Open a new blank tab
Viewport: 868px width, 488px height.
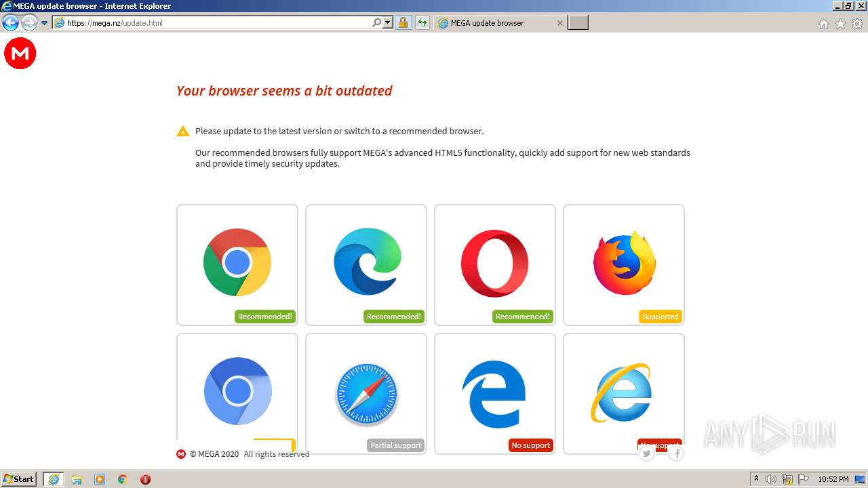578,23
